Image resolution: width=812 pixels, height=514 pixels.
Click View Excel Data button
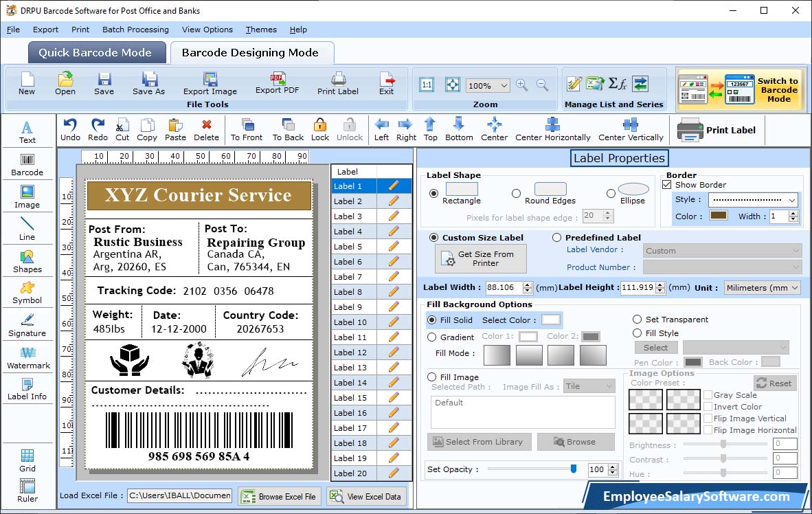click(367, 496)
